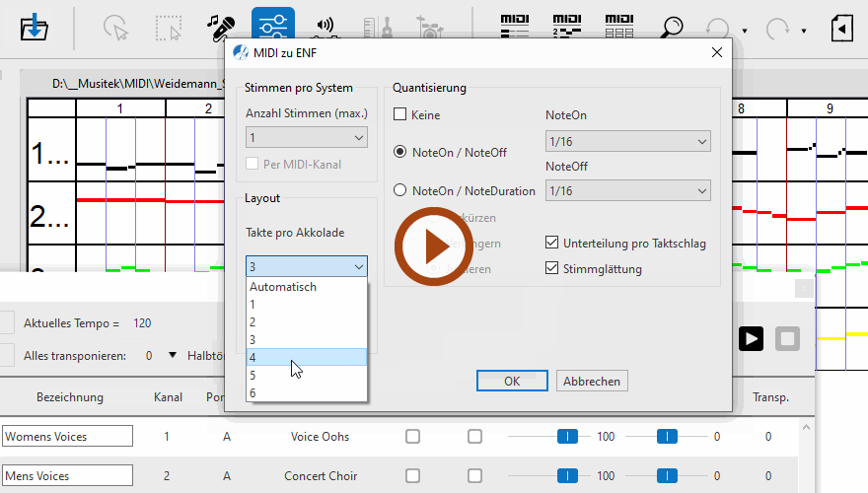868x493 pixels.
Task: Select the magnifying glass zoom icon
Action: click(x=672, y=27)
